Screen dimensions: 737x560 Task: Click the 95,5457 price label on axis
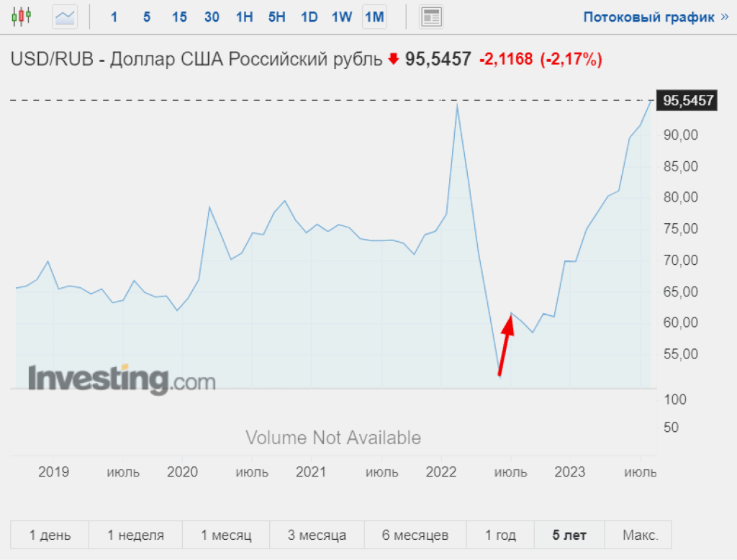(687, 101)
